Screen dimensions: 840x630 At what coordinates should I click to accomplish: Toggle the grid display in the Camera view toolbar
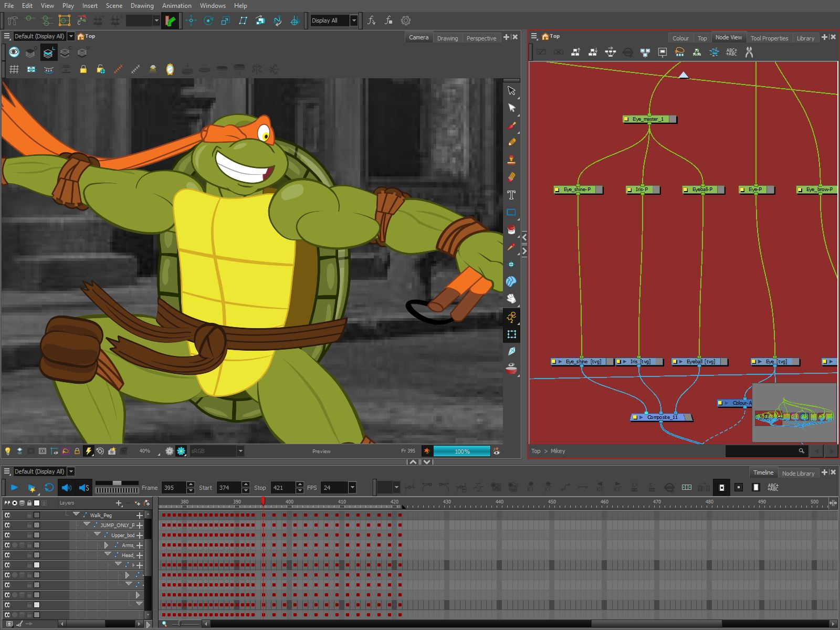coord(15,68)
